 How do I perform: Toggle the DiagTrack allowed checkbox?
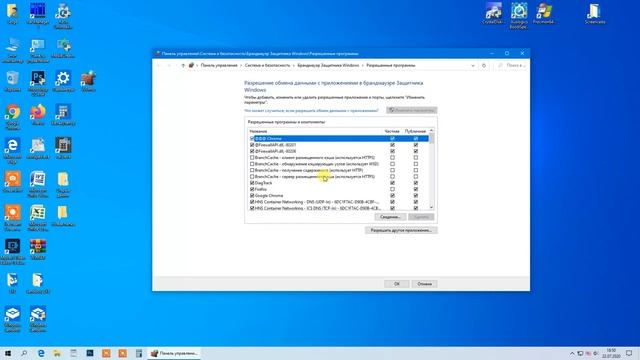click(252, 183)
